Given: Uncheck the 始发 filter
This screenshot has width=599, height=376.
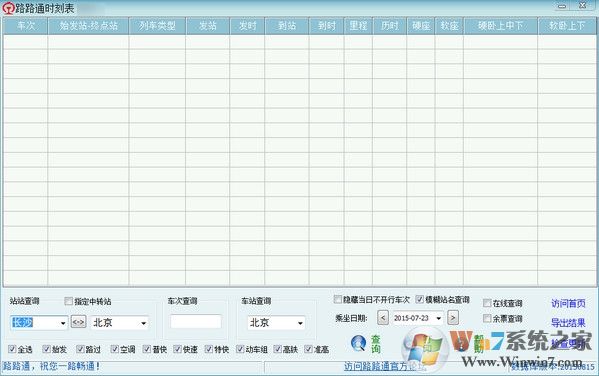Looking at the screenshot, I should click(x=46, y=349).
